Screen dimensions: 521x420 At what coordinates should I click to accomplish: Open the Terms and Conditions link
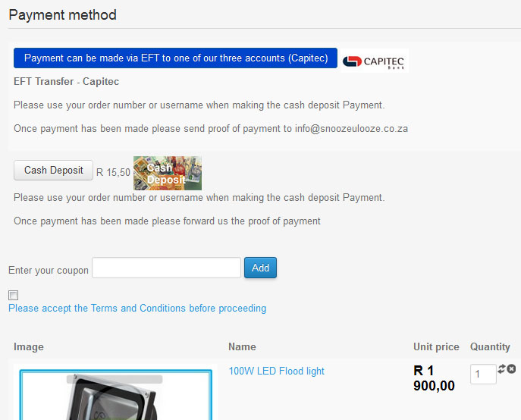(x=137, y=309)
